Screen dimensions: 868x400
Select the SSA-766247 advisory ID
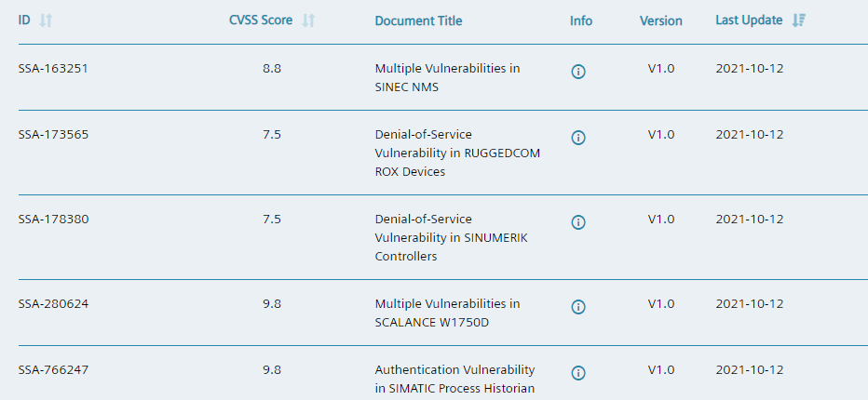tap(53, 369)
